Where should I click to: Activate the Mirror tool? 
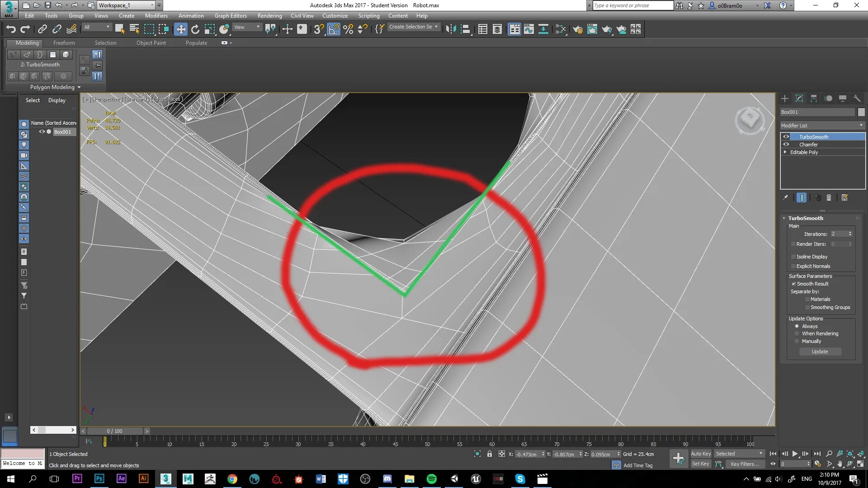(x=450, y=29)
